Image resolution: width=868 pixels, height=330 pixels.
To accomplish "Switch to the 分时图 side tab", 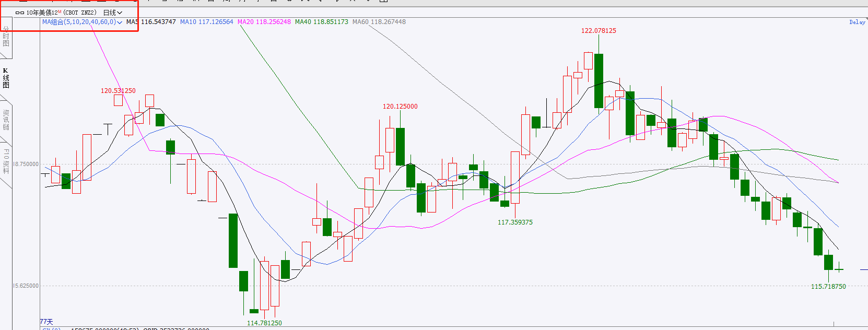I will click(x=6, y=37).
